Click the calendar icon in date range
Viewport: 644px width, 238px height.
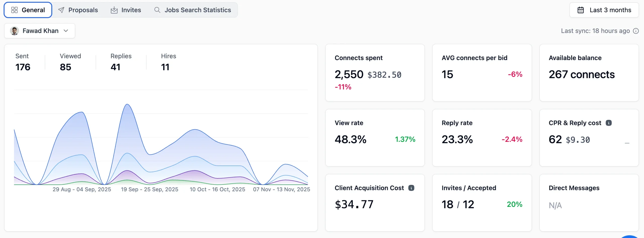581,10
